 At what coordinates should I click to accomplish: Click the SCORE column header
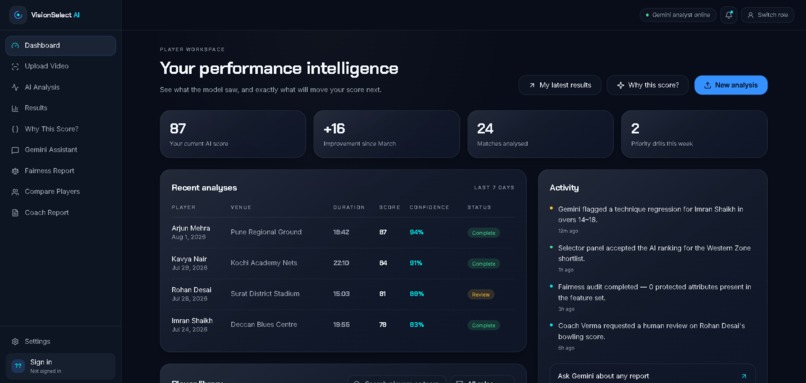point(389,208)
